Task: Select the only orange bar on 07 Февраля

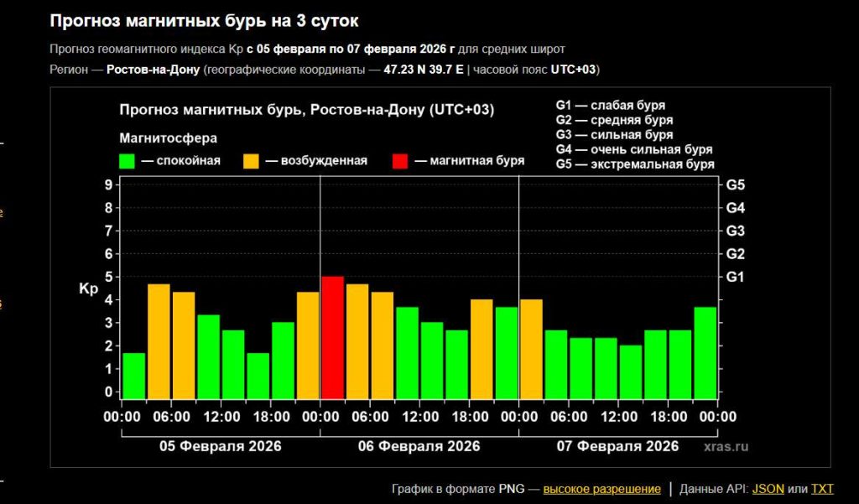Action: coord(531,348)
